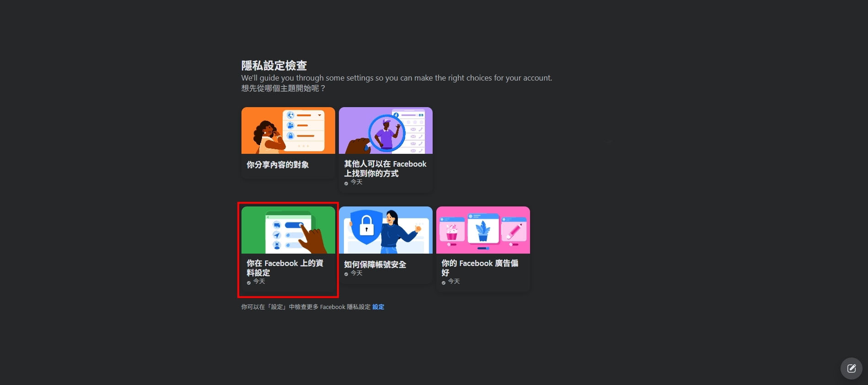This screenshot has width=868, height=385.
Task: Click 今天 label under 如何保障帳號安全
Action: [357, 273]
